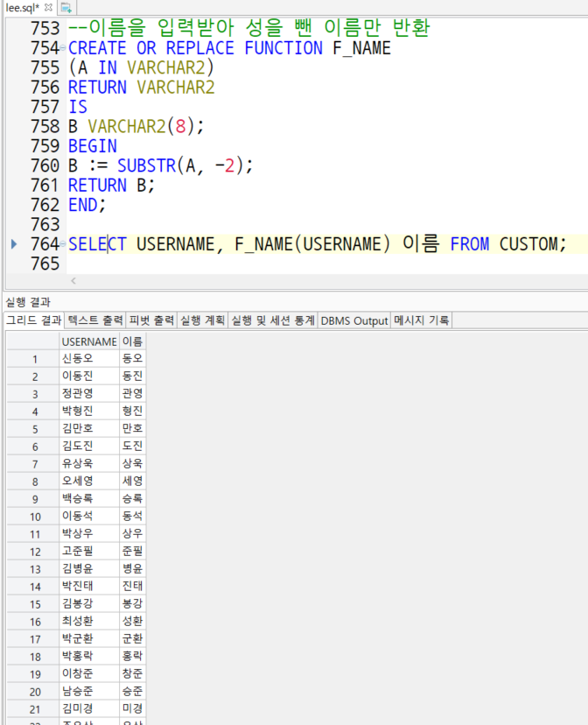Click the 만호 name cell

point(133,429)
